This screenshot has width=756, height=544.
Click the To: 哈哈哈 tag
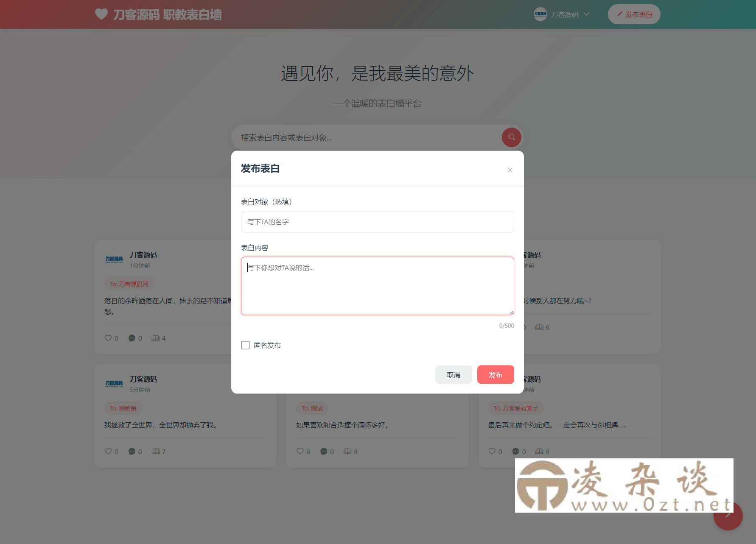pos(123,408)
